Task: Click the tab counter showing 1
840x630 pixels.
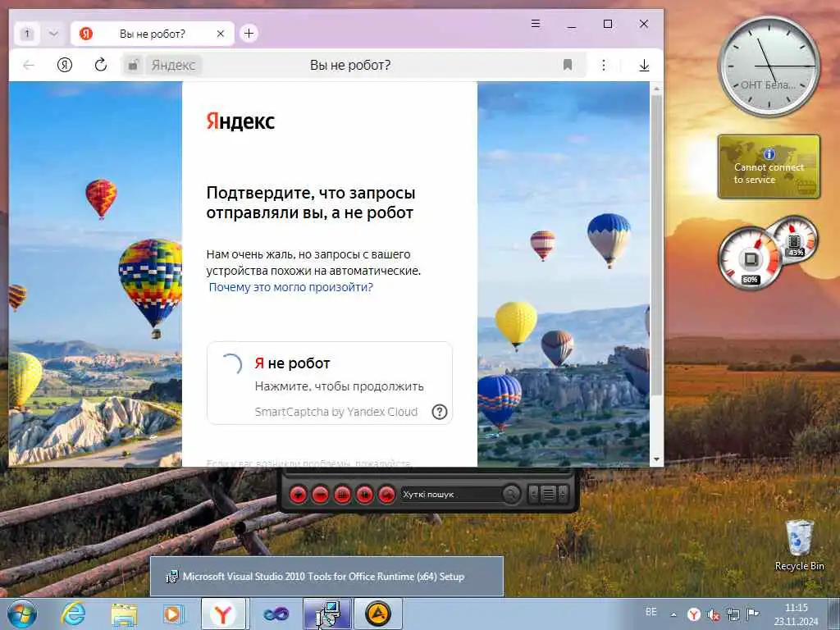Action: (x=27, y=34)
